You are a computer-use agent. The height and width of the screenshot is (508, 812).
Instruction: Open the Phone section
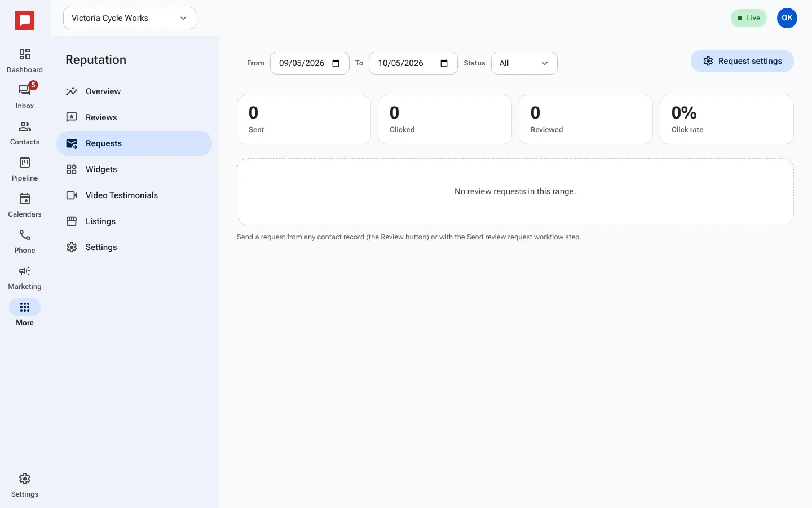pos(25,242)
